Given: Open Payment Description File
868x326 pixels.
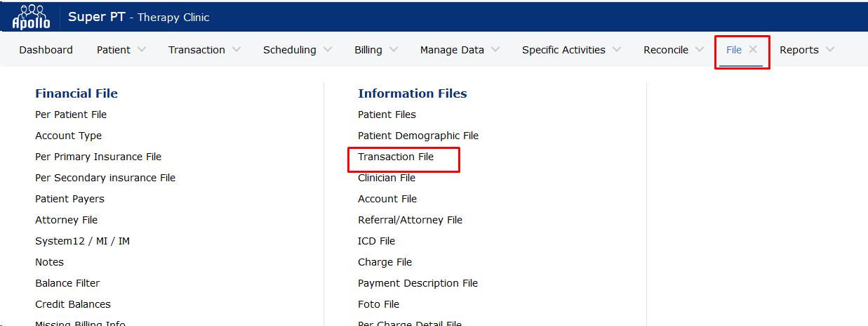Looking at the screenshot, I should pyautogui.click(x=418, y=283).
